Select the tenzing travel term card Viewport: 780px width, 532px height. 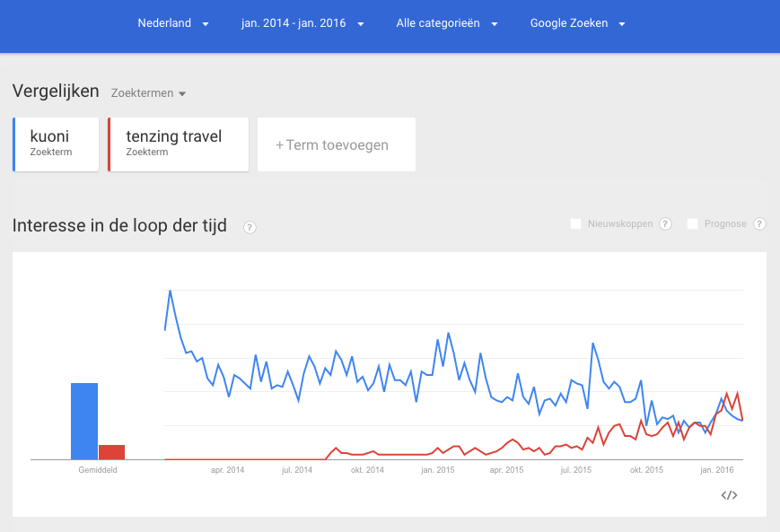[178, 144]
